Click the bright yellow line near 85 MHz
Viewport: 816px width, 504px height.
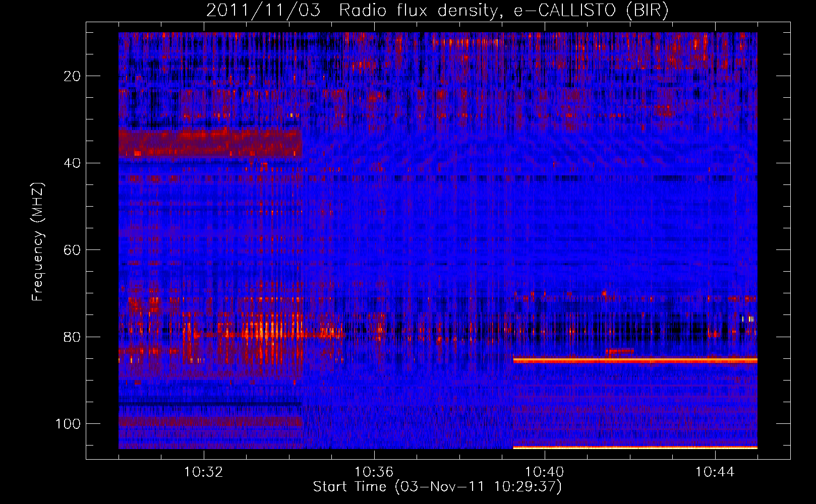coord(635,360)
